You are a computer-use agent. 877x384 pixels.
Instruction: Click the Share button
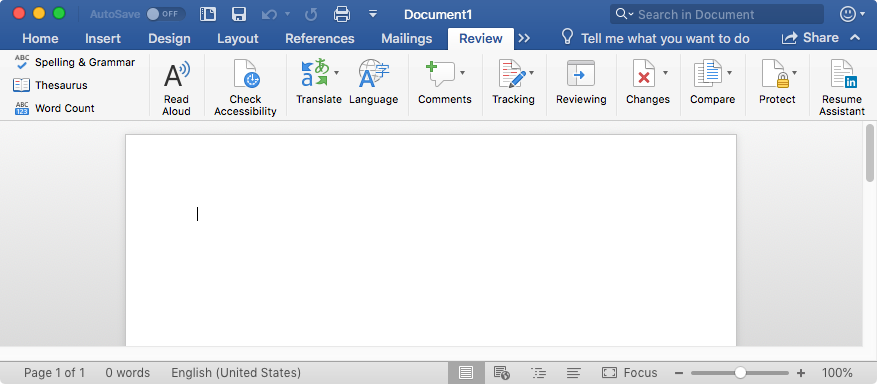pyautogui.click(x=810, y=38)
